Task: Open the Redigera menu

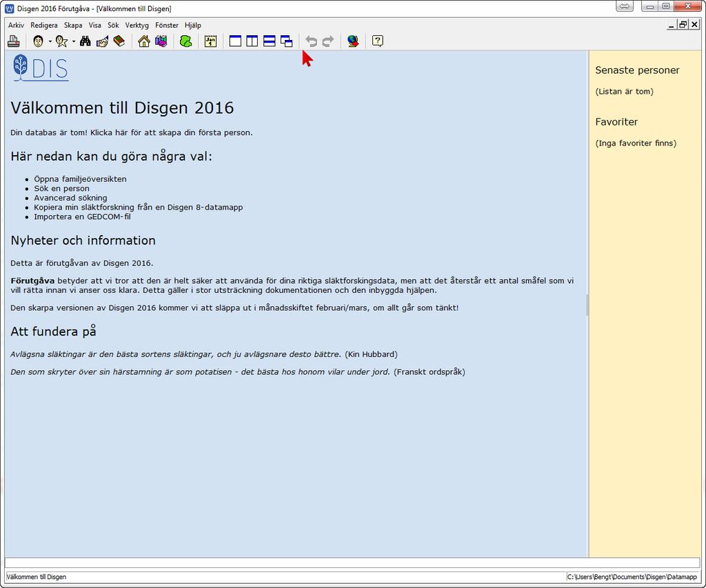Action: pos(44,26)
